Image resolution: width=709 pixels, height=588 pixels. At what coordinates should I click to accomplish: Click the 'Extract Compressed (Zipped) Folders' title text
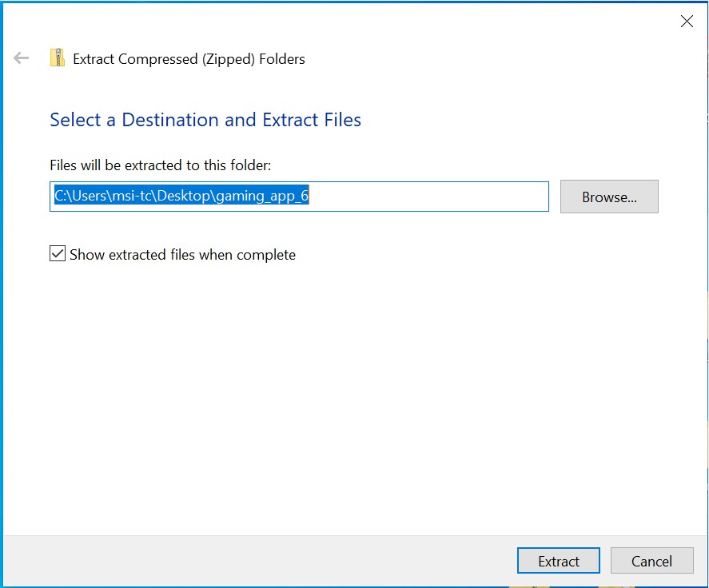[x=189, y=59]
